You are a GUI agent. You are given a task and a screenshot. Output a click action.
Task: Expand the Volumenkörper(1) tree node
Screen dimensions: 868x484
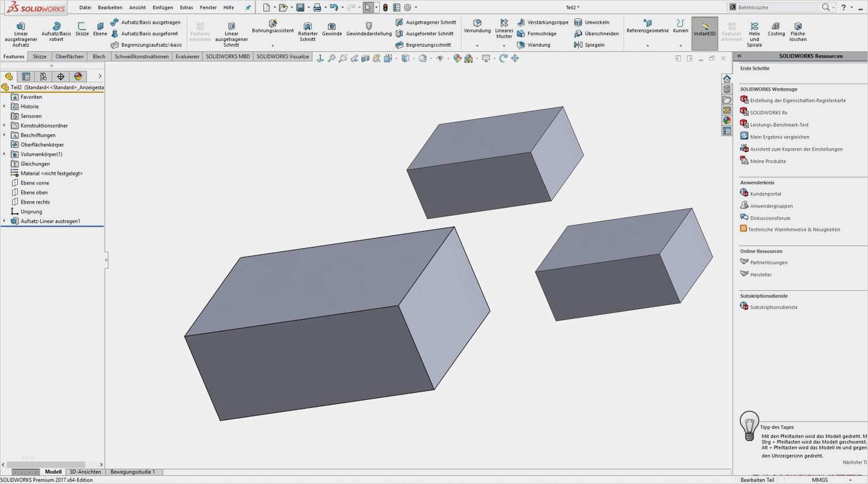click(x=5, y=154)
